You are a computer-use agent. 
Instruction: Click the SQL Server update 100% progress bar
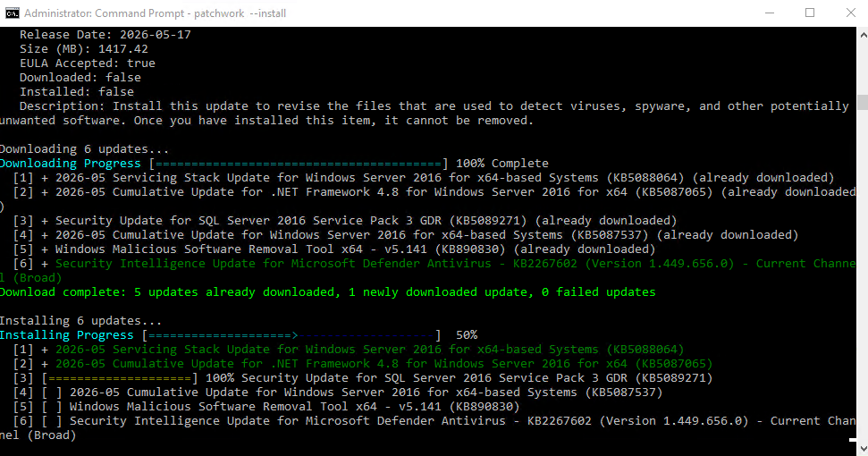click(x=120, y=378)
